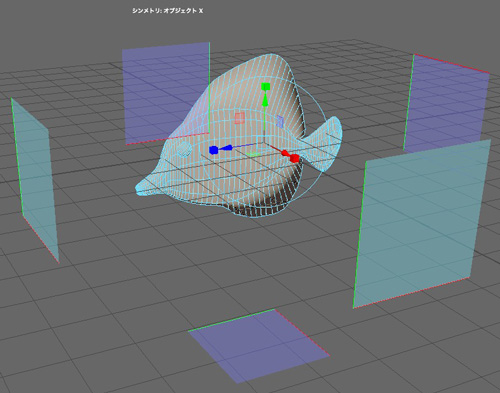The height and width of the screenshot is (393, 500).
Task: Select the green floor plane handle
Action: click(x=253, y=154)
